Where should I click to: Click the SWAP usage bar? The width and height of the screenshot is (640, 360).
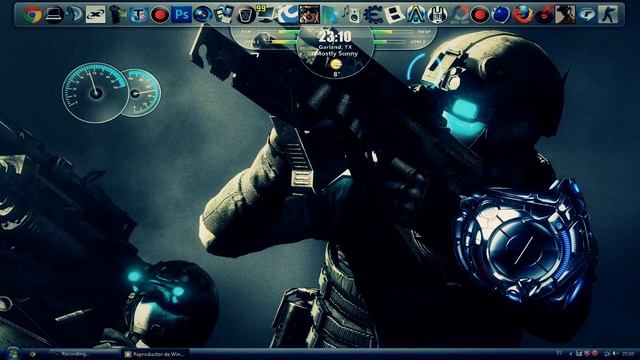pos(393,31)
